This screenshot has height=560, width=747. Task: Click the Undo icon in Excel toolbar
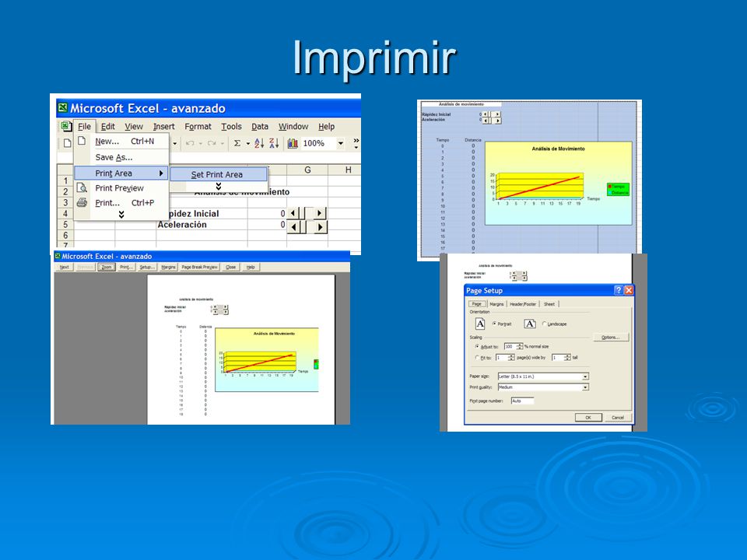(190, 143)
